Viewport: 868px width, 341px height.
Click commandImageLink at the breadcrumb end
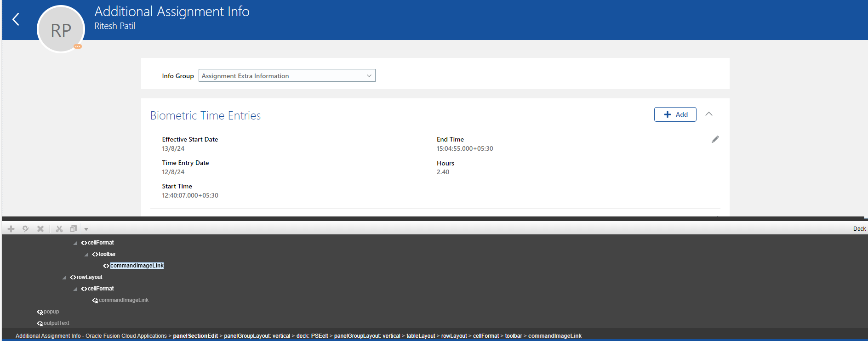tap(555, 336)
